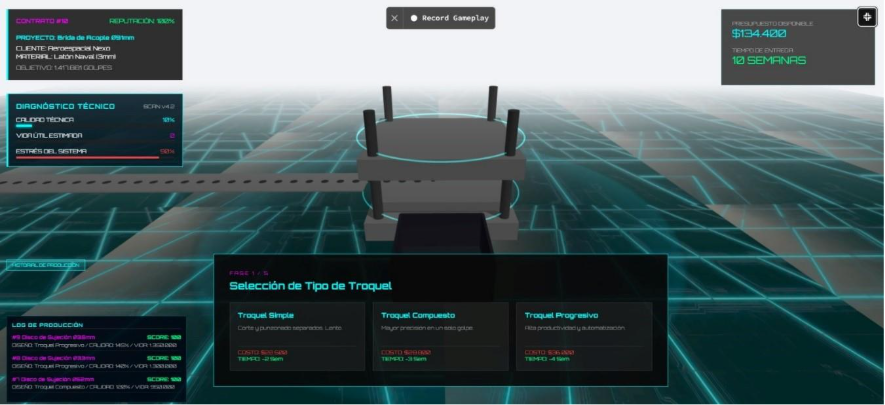Image resolution: width=885 pixels, height=405 pixels.
Task: Click log entry #8 Disco de Sujeción
Action: pyautogui.click(x=96, y=362)
